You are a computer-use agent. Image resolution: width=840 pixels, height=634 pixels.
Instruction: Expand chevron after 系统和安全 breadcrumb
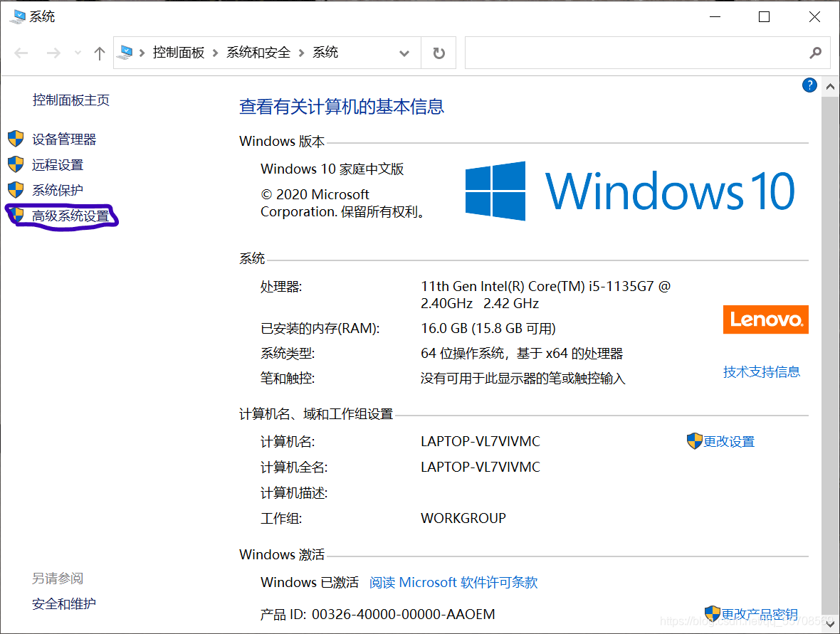pos(301,53)
